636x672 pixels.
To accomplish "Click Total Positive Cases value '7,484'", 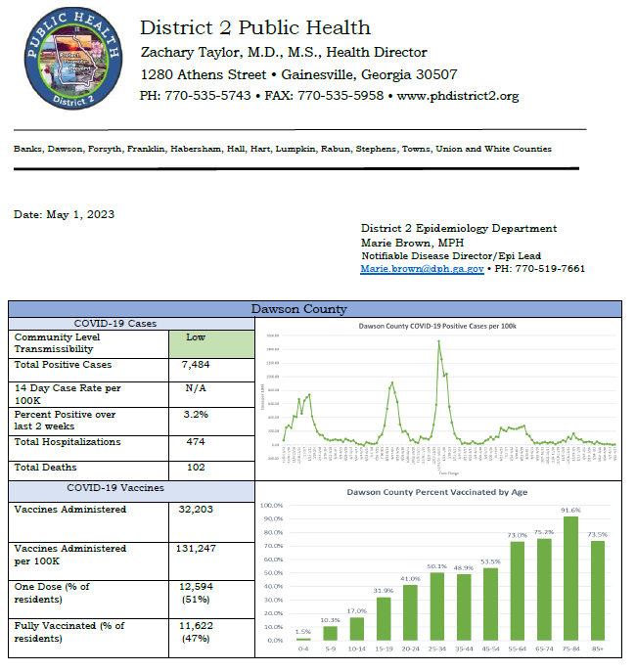I will pos(196,365).
